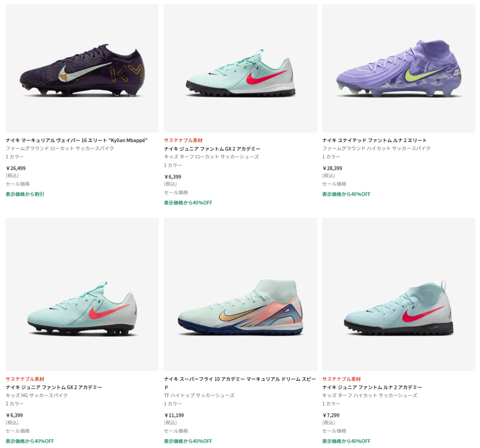Click the ナイキ ジュニア ファントム ルナ 2 アカデミー title
The image size is (480, 448).
372,387
